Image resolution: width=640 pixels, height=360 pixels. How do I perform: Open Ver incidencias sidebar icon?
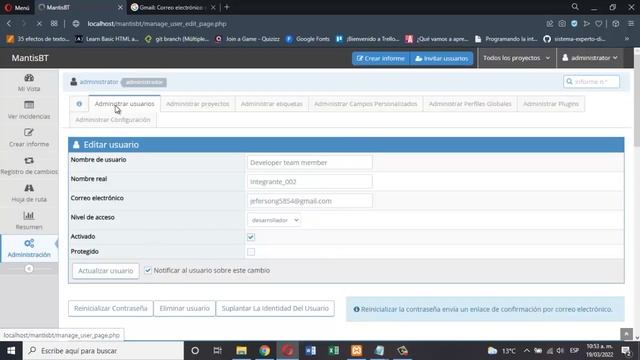click(29, 105)
